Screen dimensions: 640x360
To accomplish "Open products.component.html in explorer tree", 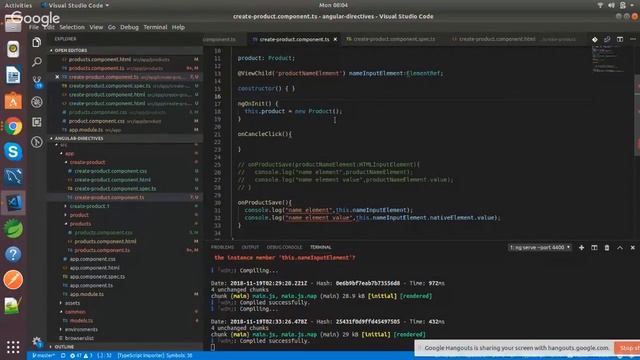I will click(105, 241).
